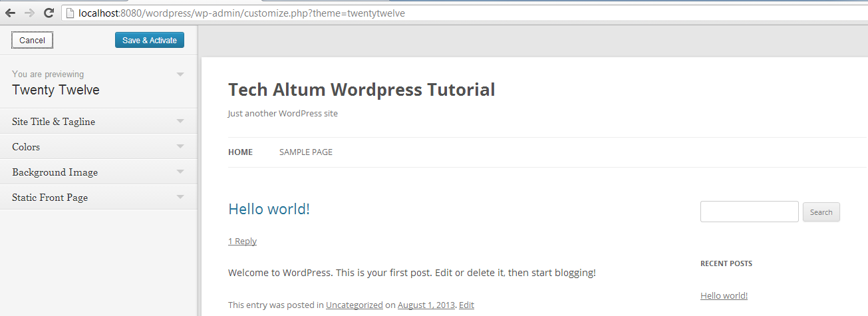Click the browser forward arrow
The width and height of the screenshot is (868, 316).
pos(29,13)
